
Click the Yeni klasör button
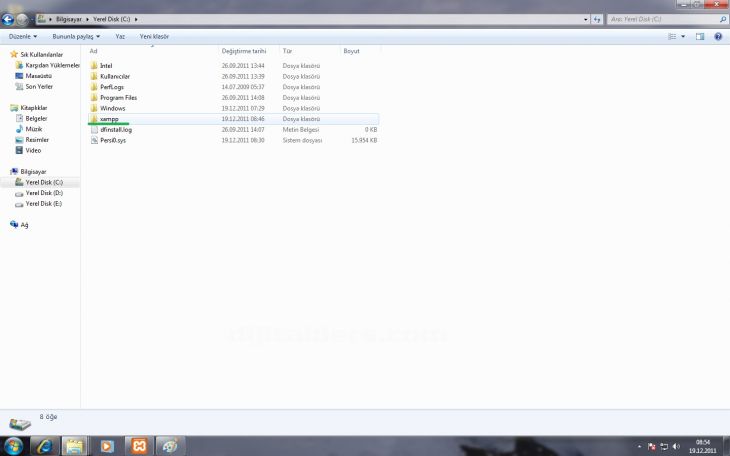[154, 36]
